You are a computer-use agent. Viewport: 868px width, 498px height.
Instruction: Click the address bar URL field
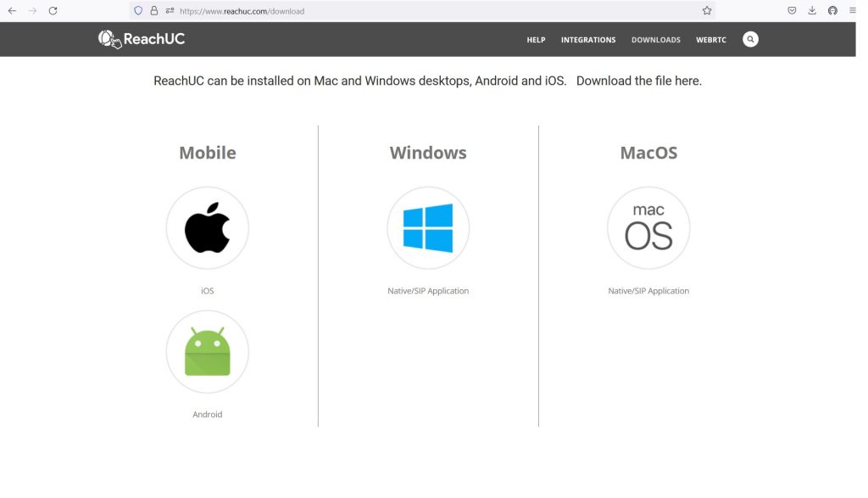click(x=420, y=10)
